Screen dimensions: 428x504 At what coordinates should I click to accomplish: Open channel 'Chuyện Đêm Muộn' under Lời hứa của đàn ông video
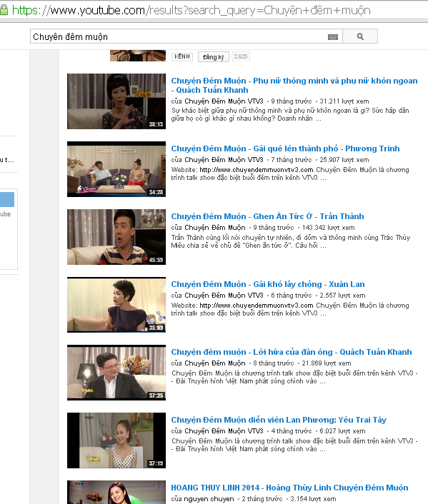tap(214, 363)
